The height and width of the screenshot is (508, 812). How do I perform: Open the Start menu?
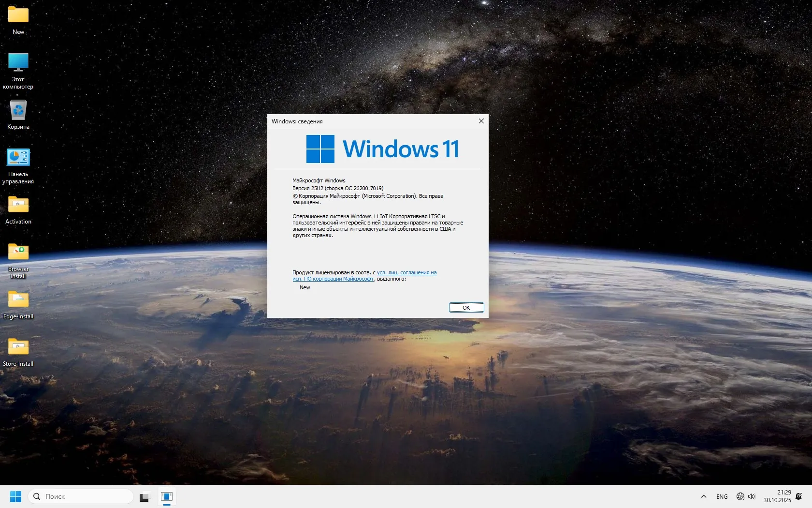coord(15,496)
